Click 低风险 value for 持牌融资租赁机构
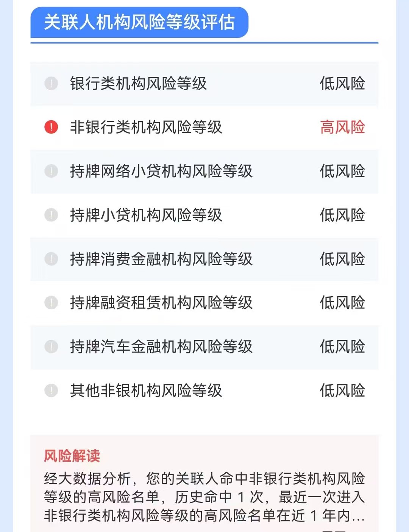 [x=342, y=303]
